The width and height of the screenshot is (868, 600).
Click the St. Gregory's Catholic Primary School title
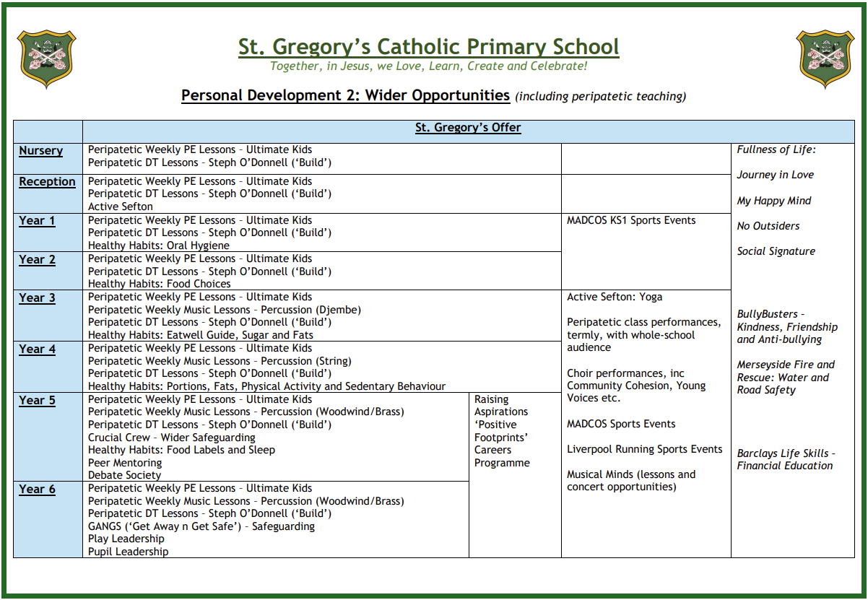coord(428,47)
